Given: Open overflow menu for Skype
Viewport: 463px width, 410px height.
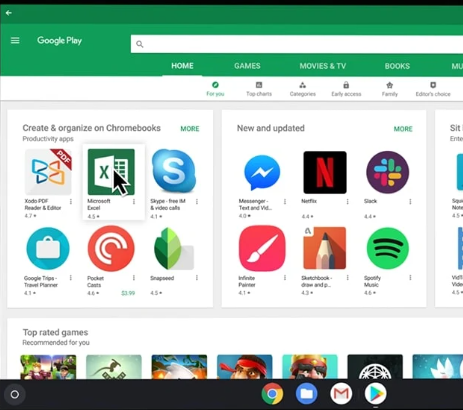Looking at the screenshot, I should click(197, 201).
